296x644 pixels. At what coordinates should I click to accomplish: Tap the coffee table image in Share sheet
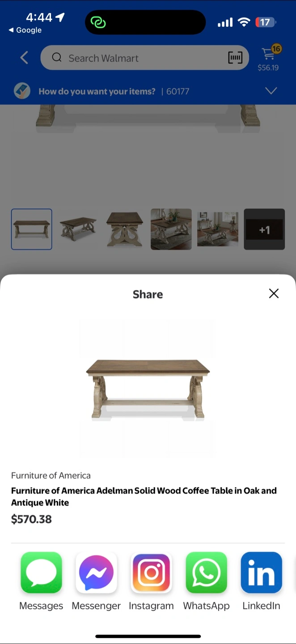point(148,389)
